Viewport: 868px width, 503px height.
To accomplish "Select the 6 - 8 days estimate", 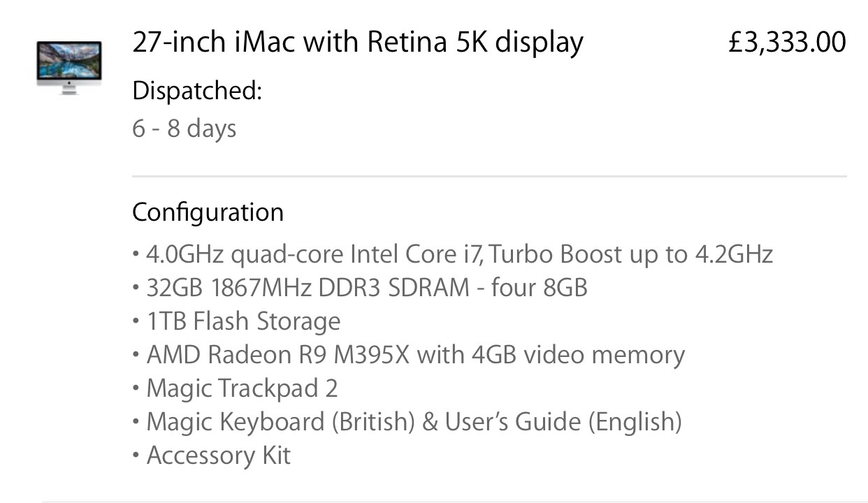I will coord(184,129).
